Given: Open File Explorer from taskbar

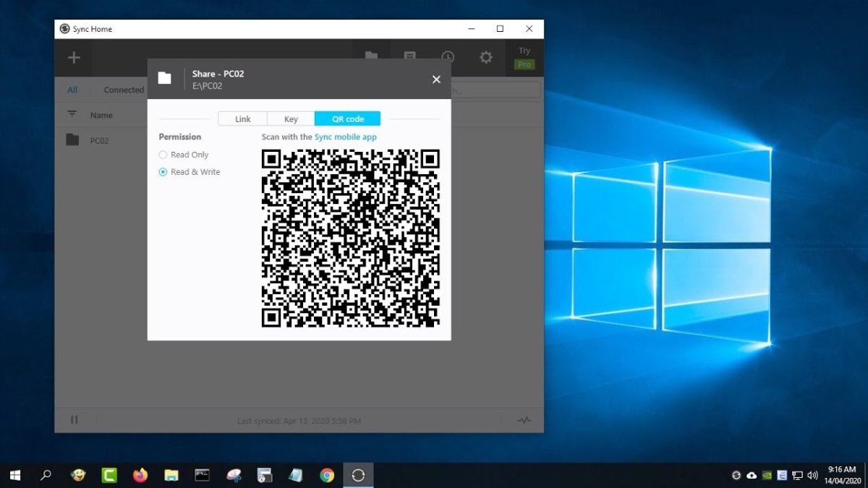Looking at the screenshot, I should pos(171,475).
